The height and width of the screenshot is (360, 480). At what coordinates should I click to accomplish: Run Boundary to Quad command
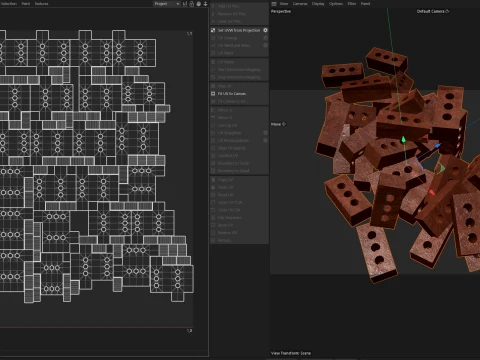(x=239, y=171)
